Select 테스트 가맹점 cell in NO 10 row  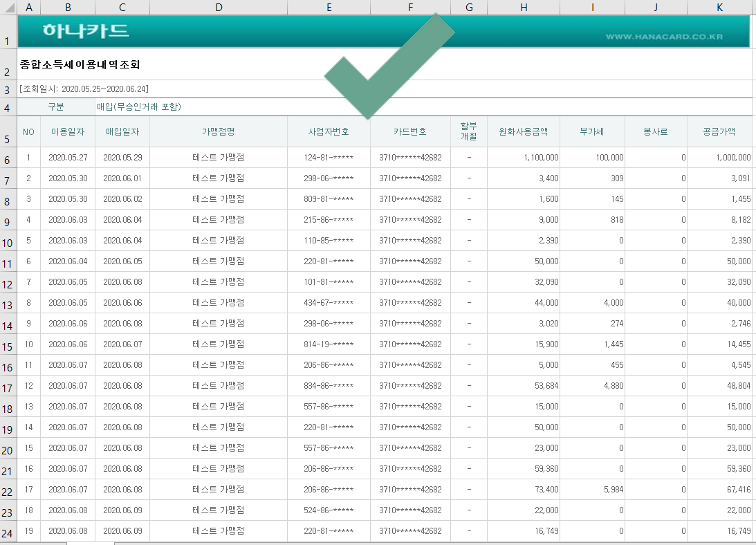coord(219,344)
